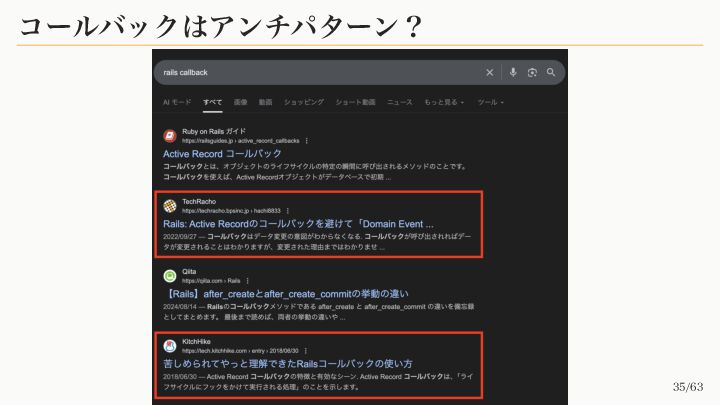Screen dimensions: 720x405
Task: Focus the rails callback search field
Action: pyautogui.click(x=317, y=73)
